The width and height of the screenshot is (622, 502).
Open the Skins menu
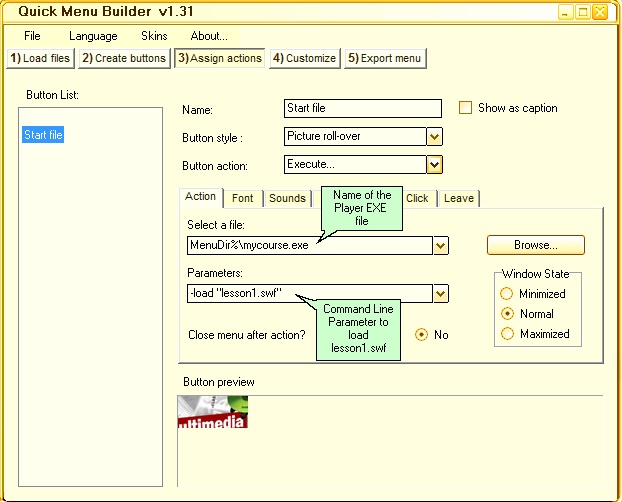tap(154, 36)
